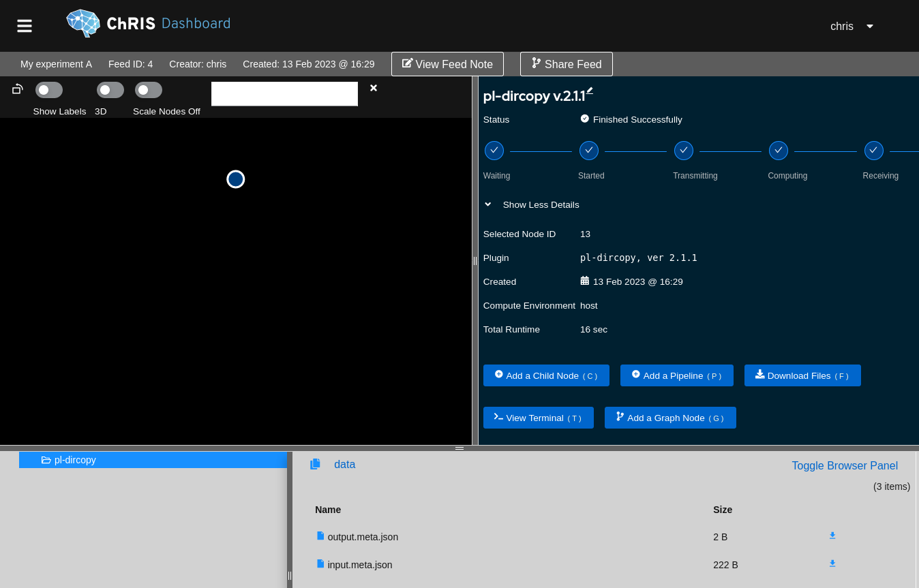Click the 222 B size cell
The image size is (919, 588).
tap(725, 565)
